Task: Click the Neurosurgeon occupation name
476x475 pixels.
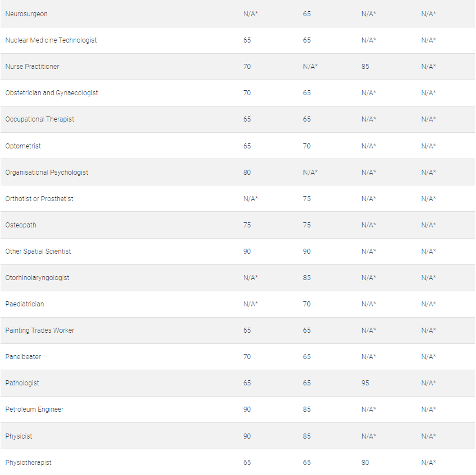Action: tap(26, 14)
